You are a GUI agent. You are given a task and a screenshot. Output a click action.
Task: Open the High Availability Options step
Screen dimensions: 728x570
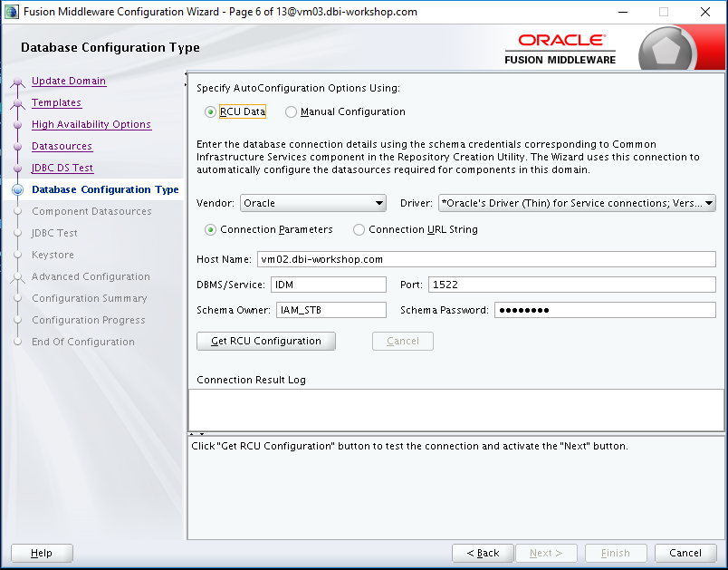91,124
